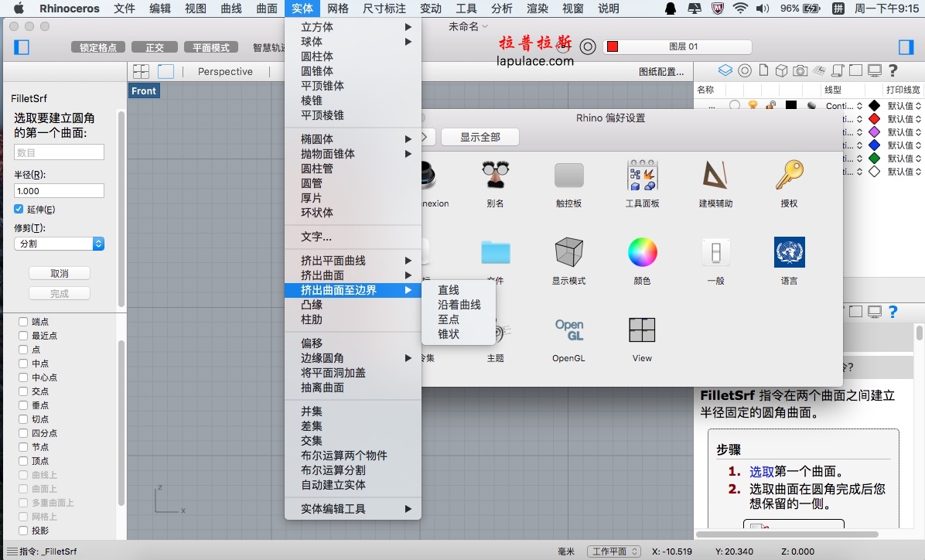The image size is (925, 560).
Task: Switch to single-viewport layout icon
Action: 166,71
